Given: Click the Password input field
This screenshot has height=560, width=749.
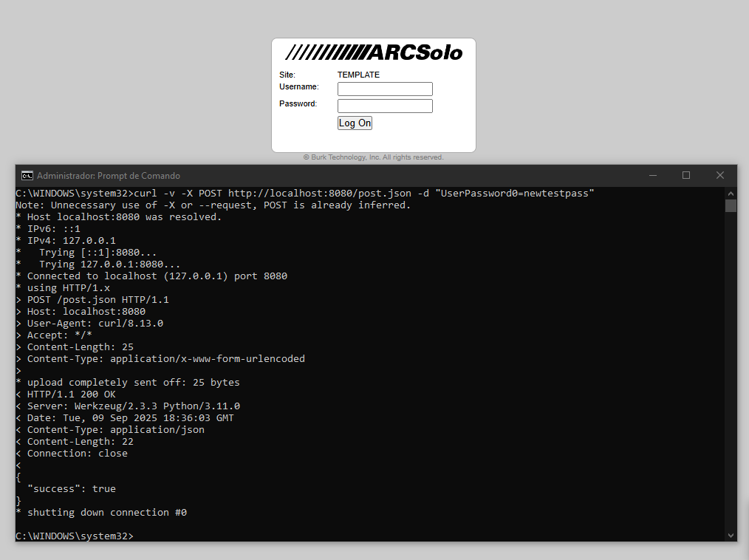Looking at the screenshot, I should (385, 106).
